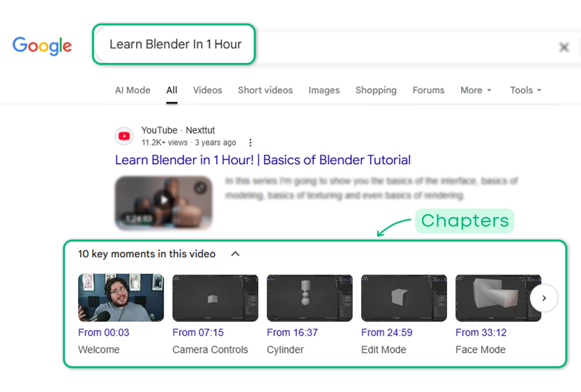Switch to the Videos tab
Viewport: 581px width, 392px height.
(207, 90)
